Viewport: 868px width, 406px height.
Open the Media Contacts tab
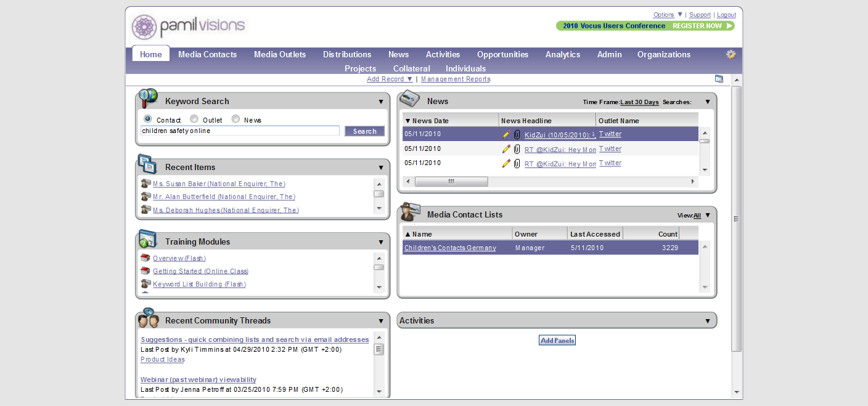tap(208, 54)
